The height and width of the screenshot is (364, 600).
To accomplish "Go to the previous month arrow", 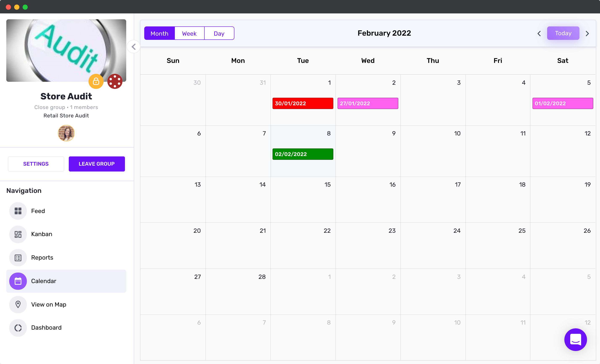I will point(539,33).
